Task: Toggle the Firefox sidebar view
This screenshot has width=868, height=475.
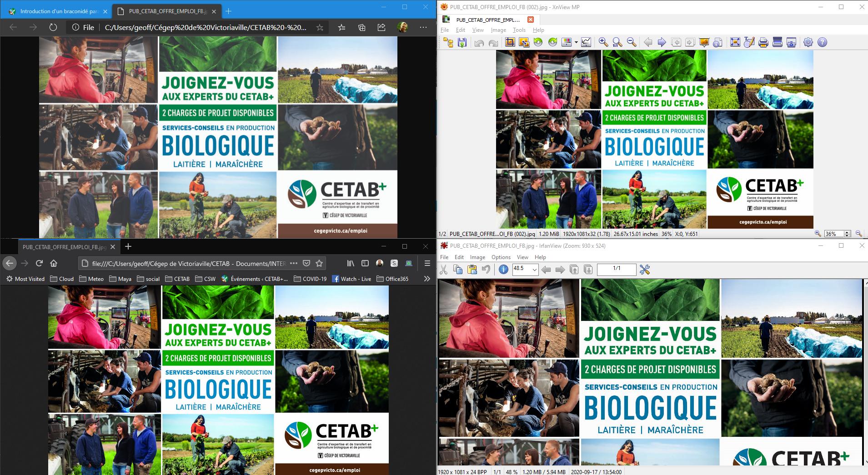Action: tap(365, 263)
